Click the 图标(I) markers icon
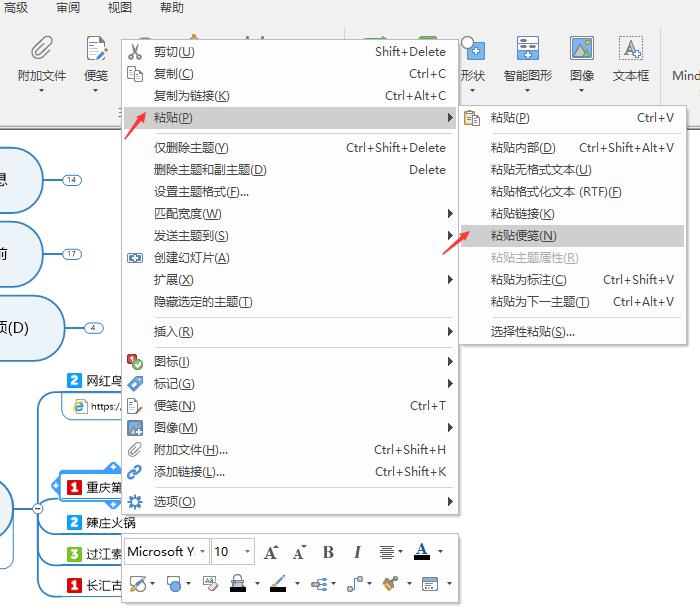700x616 pixels. click(135, 362)
